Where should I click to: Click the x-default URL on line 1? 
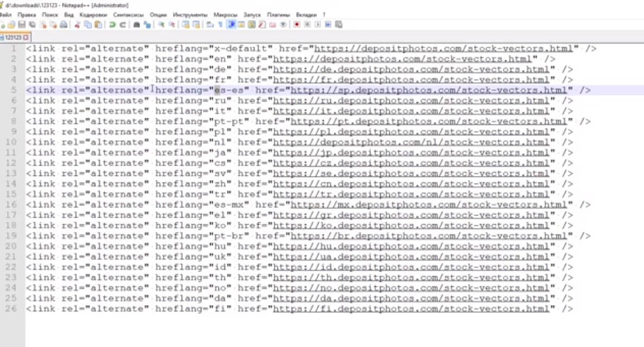(444, 48)
